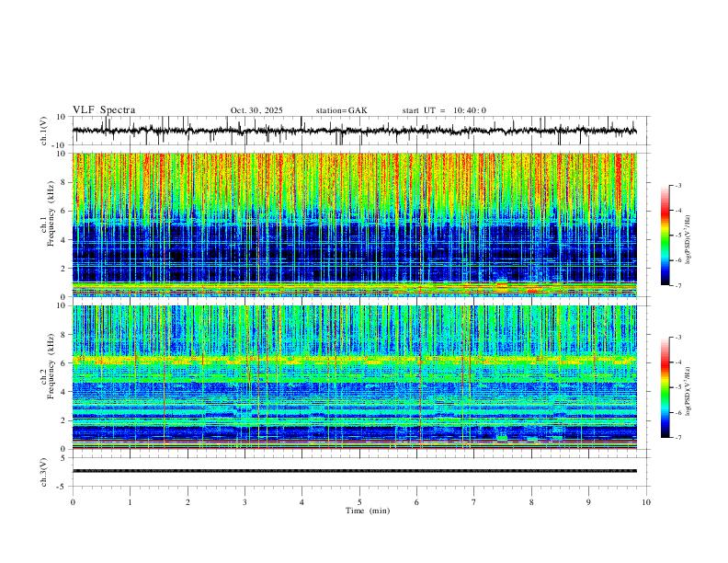
Task: Click the "-10" tick on the ch.1(V) axis
Action: pos(60,145)
